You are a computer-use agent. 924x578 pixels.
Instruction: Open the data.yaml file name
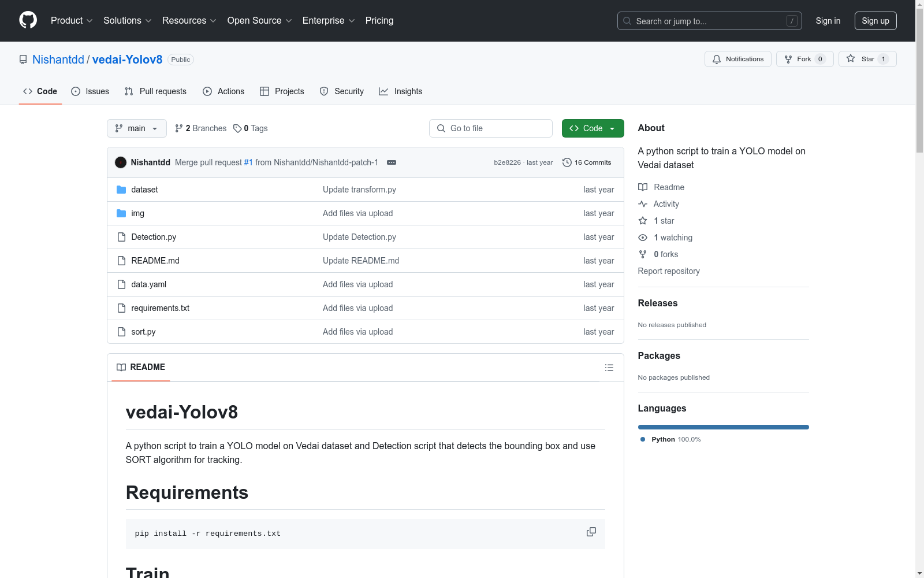click(148, 284)
